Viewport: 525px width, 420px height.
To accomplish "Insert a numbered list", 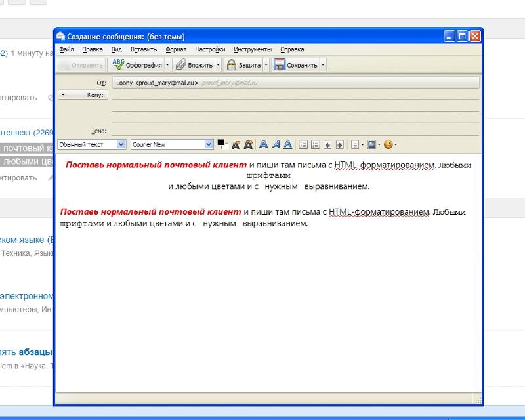I will click(x=316, y=144).
